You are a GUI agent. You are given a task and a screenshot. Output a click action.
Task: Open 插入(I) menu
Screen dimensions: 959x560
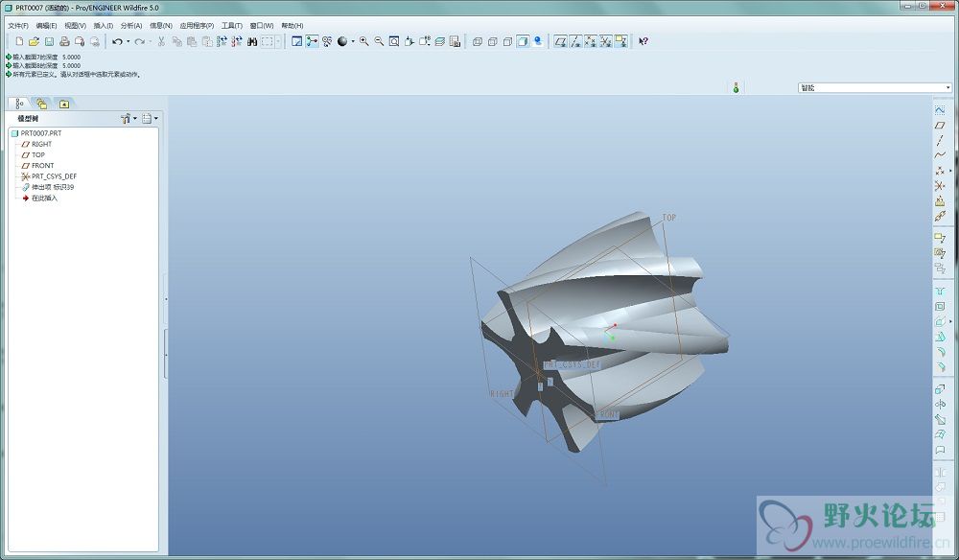click(103, 26)
